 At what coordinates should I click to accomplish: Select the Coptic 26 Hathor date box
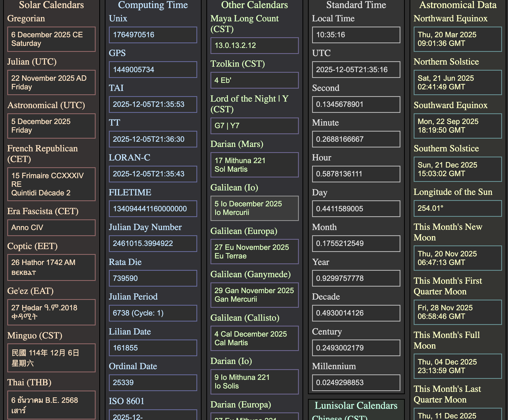(51, 267)
